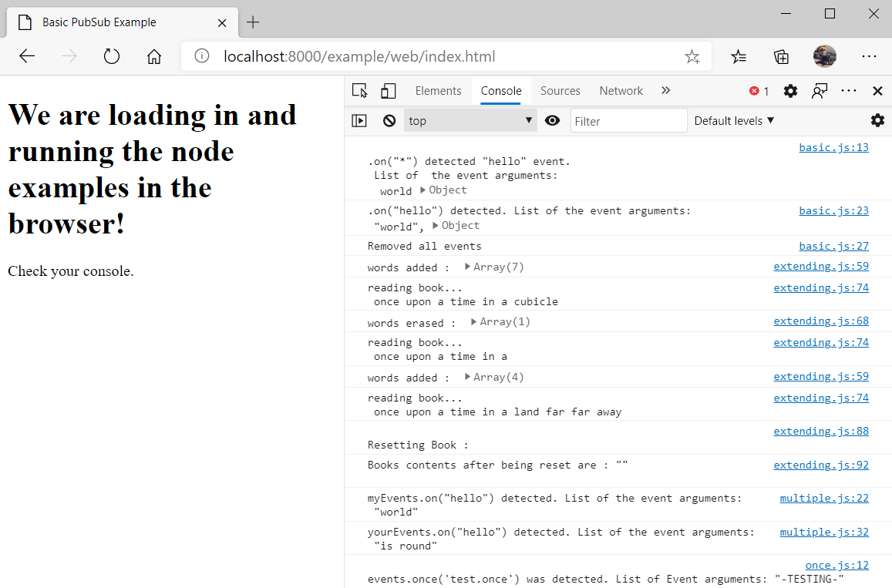Show the console sidebar
Image resolution: width=892 pixels, height=588 pixels.
[x=359, y=120]
